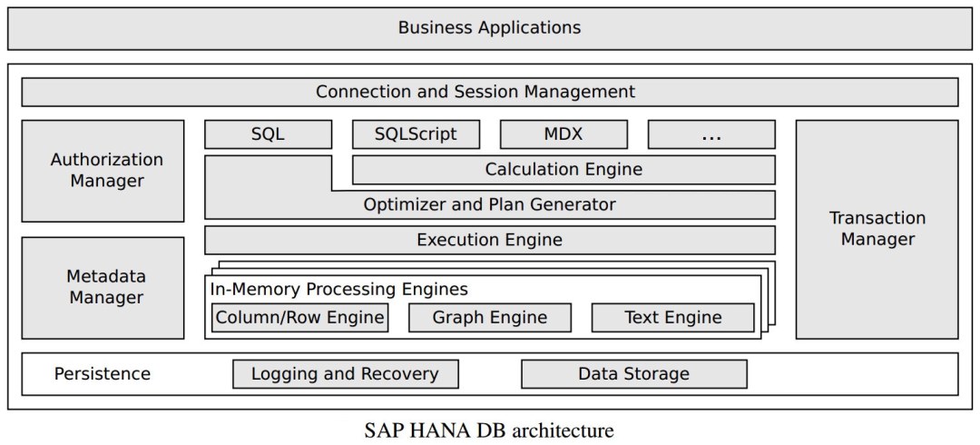This screenshot has height=445, width=980.
Task: Select the Text Engine box
Action: [x=672, y=318]
